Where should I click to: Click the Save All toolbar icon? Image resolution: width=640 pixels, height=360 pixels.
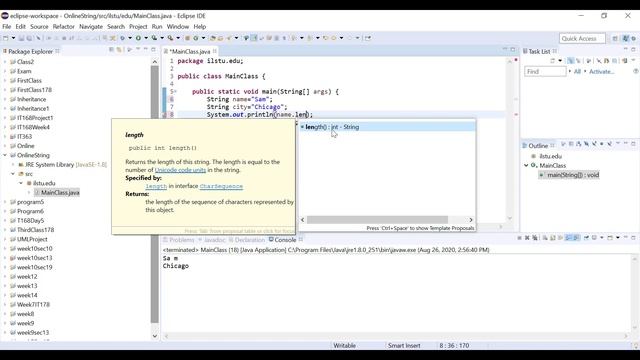(29, 38)
